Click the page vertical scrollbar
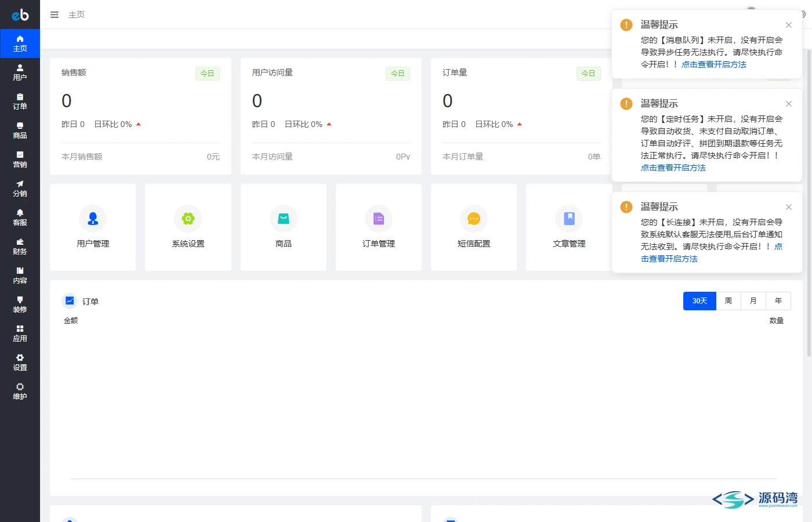Image resolution: width=812 pixels, height=522 pixels. click(809, 203)
